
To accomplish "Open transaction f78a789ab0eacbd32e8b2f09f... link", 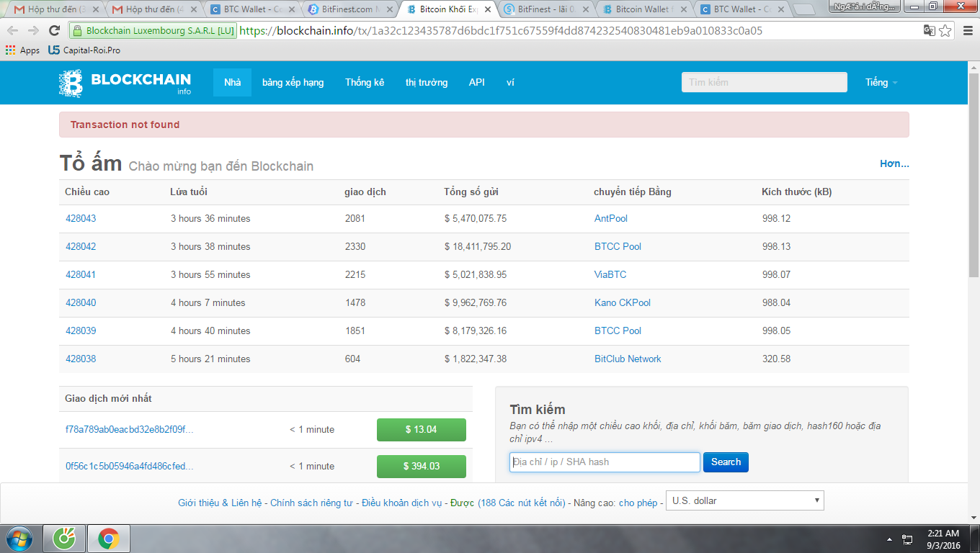I will pos(130,430).
